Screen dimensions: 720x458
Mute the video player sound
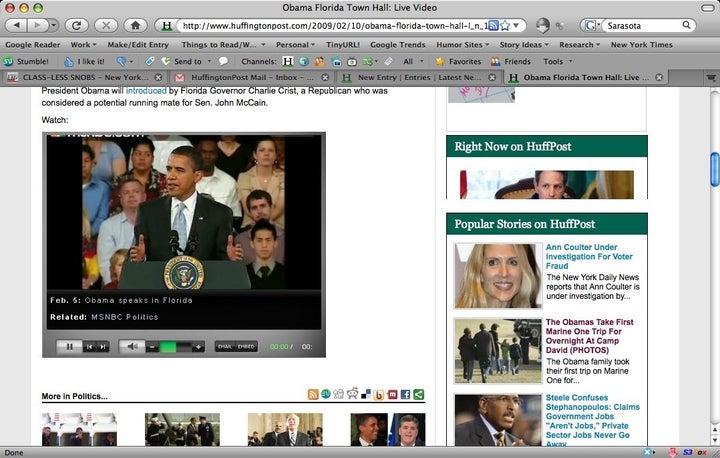pyautogui.click(x=132, y=346)
